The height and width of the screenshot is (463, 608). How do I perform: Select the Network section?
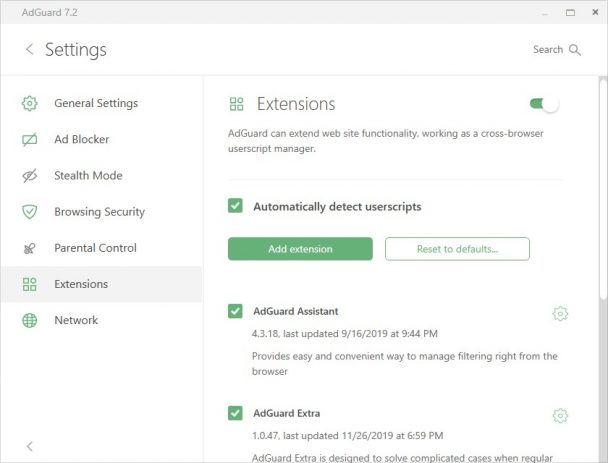101,320
